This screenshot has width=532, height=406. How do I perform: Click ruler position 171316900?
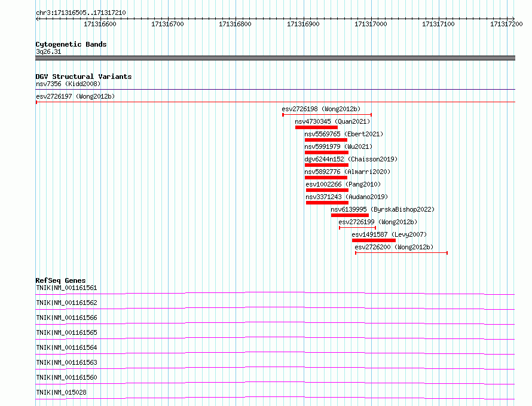click(x=303, y=24)
